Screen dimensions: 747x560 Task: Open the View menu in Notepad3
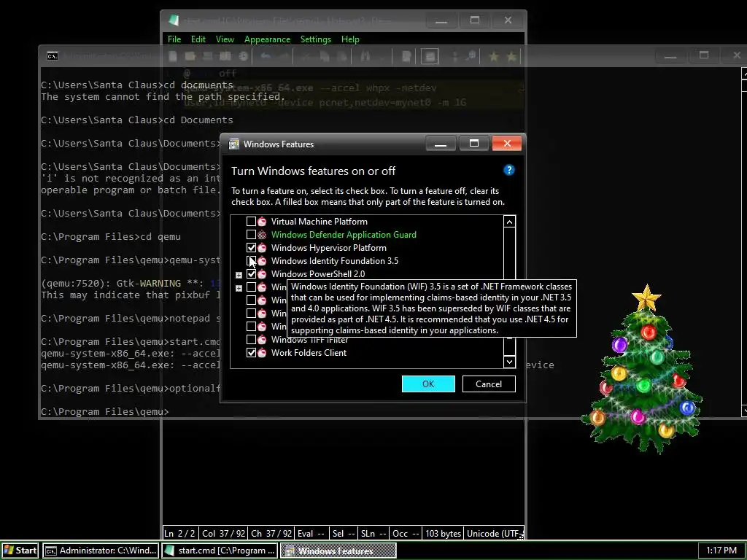click(225, 39)
